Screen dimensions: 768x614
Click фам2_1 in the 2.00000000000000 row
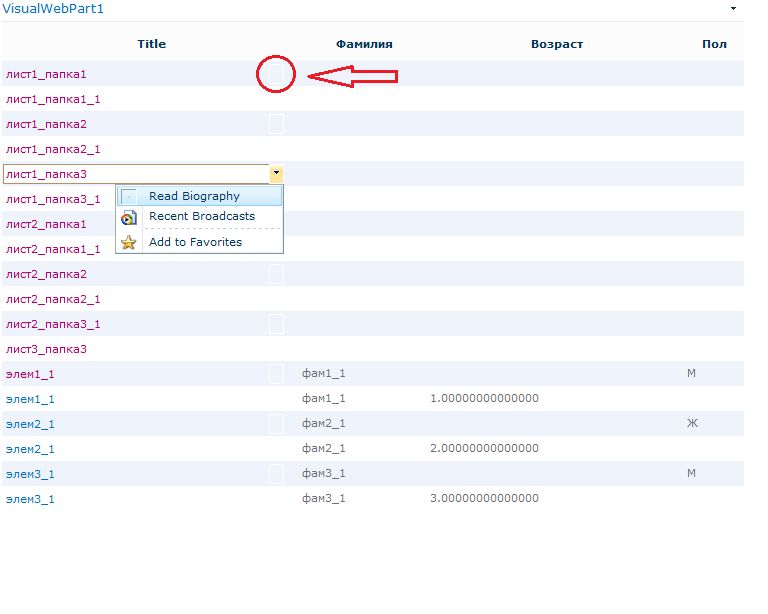(323, 449)
